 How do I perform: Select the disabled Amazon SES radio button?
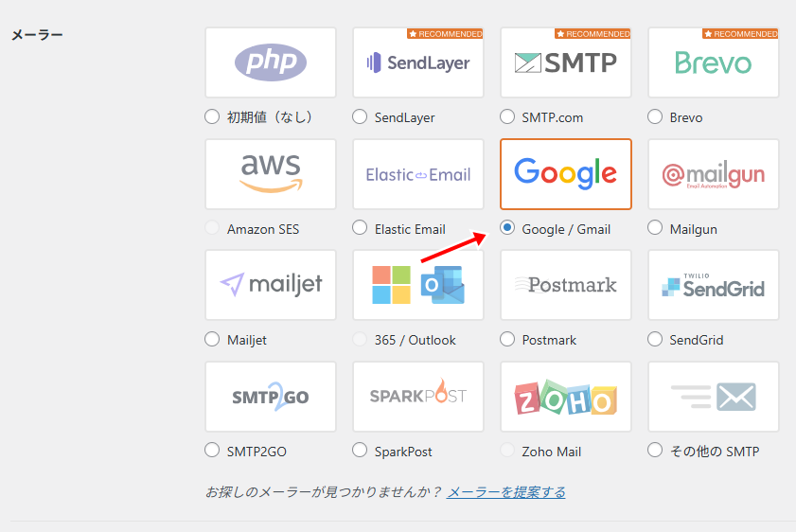point(212,227)
